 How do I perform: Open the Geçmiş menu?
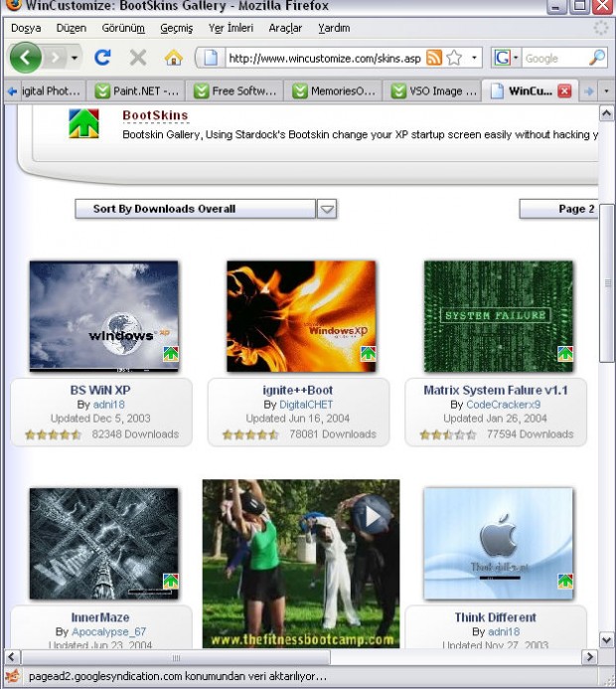(177, 28)
